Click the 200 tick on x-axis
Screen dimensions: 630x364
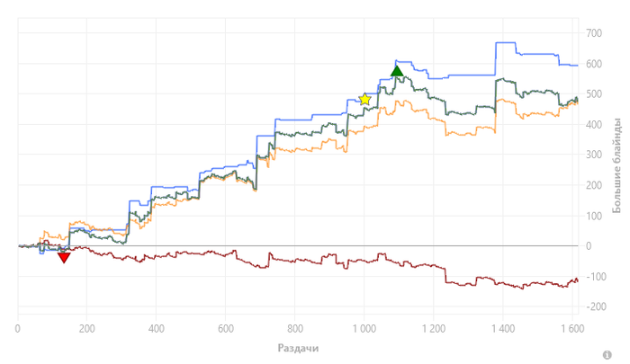(x=87, y=325)
